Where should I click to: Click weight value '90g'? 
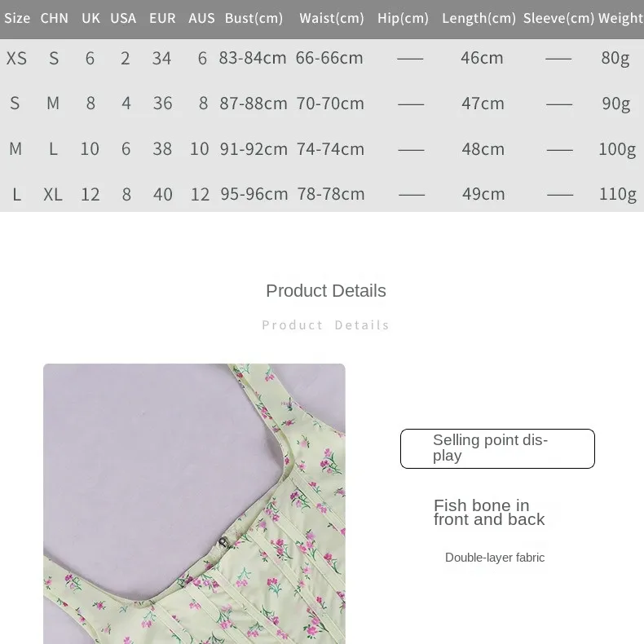click(615, 104)
